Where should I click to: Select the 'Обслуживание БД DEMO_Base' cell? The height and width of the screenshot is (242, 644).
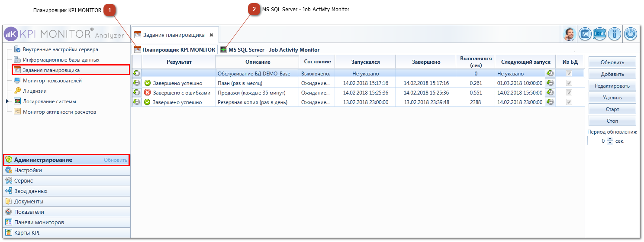pos(257,74)
